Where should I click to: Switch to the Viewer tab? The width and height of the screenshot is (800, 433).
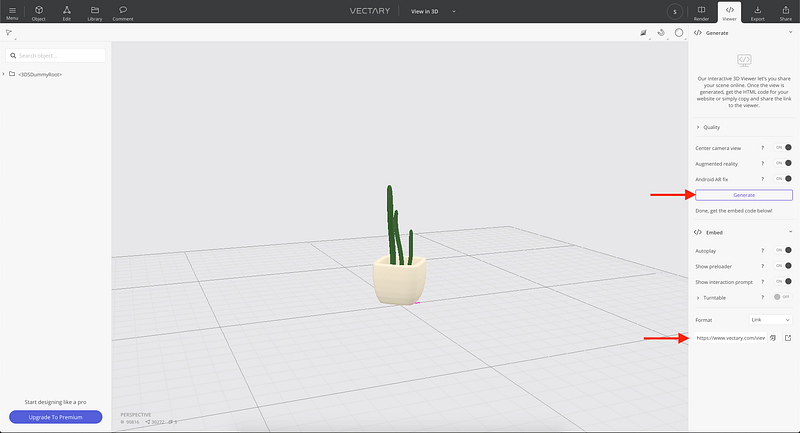(730, 12)
